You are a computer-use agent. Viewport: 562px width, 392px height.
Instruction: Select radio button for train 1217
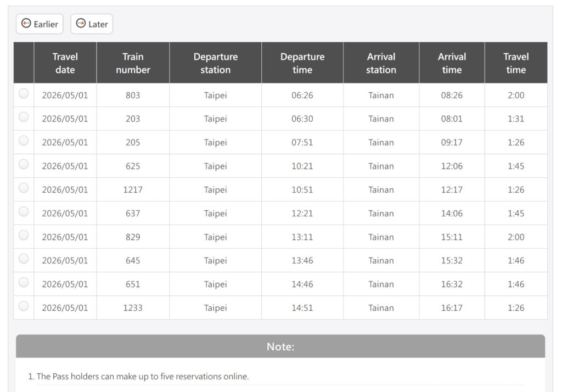pos(24,188)
